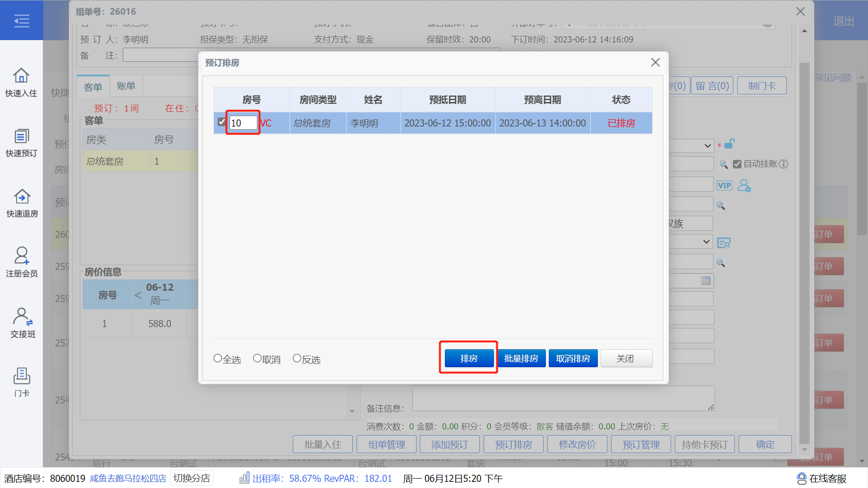The height and width of the screenshot is (488, 868).
Task: Close the 组单号 26016 window
Action: [x=800, y=11]
